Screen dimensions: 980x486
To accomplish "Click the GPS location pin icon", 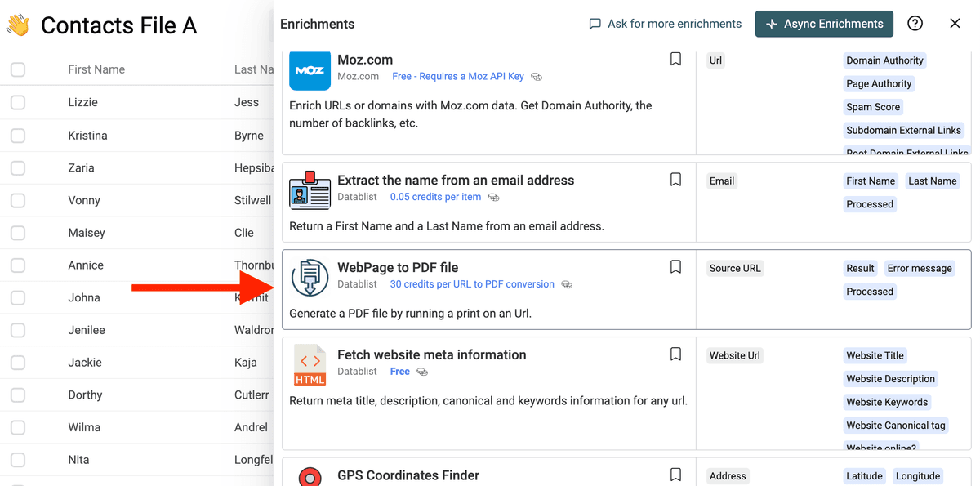I will (x=310, y=476).
